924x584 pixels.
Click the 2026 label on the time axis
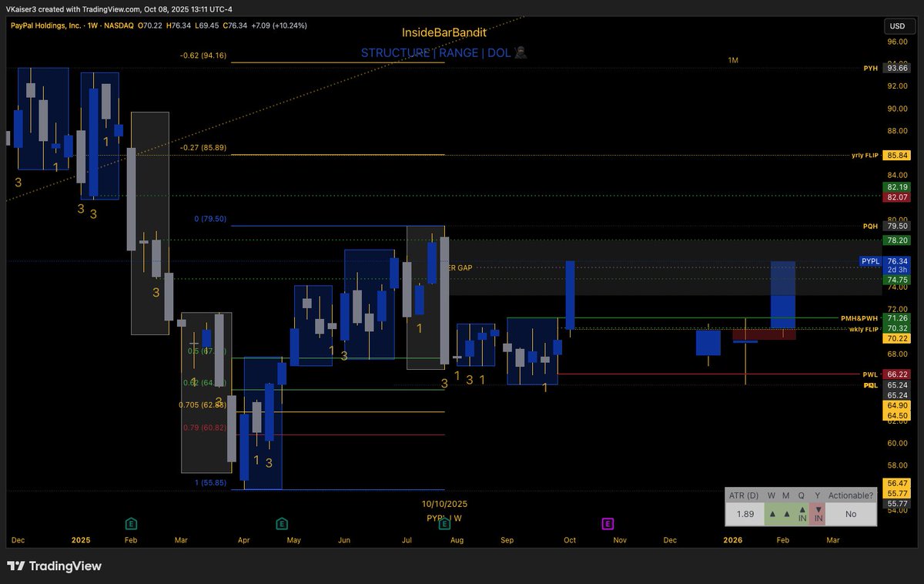(733, 541)
